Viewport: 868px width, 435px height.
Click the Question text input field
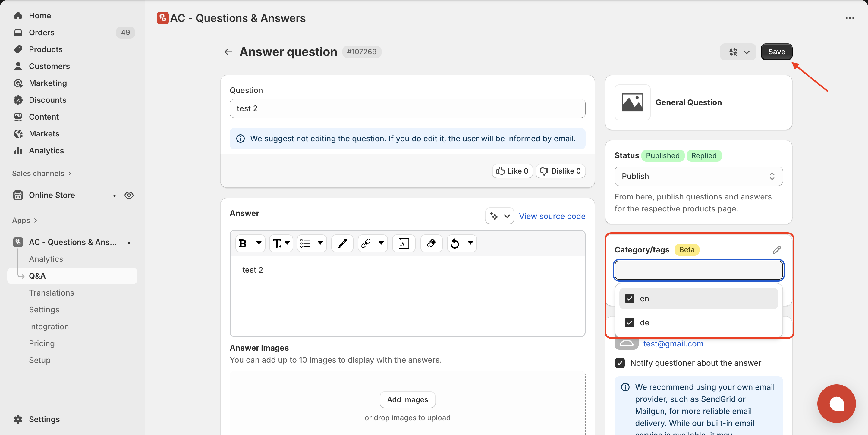(407, 108)
